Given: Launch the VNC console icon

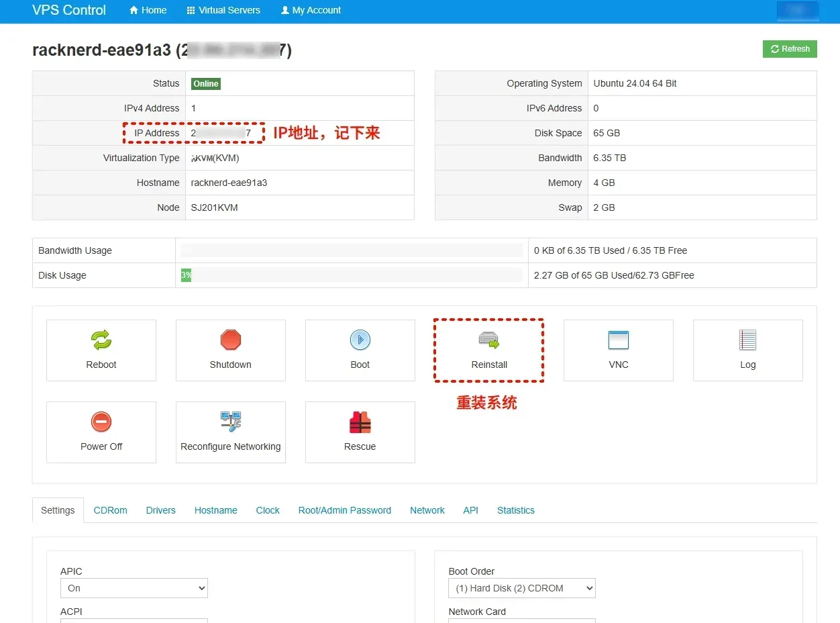Looking at the screenshot, I should [618, 341].
